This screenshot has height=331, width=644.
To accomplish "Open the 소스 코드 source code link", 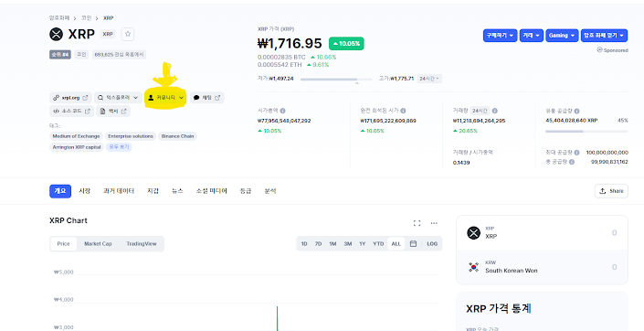I will pos(71,111).
